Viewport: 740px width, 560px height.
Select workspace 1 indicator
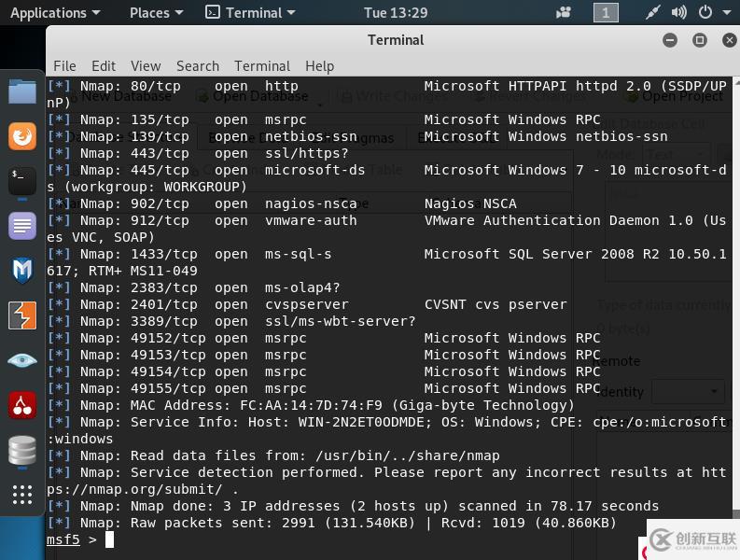(x=606, y=13)
